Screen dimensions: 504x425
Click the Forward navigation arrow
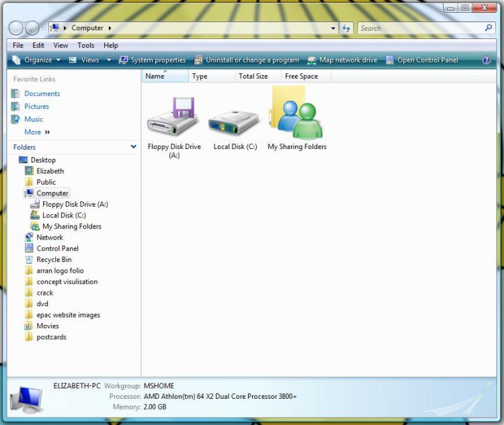click(x=32, y=28)
